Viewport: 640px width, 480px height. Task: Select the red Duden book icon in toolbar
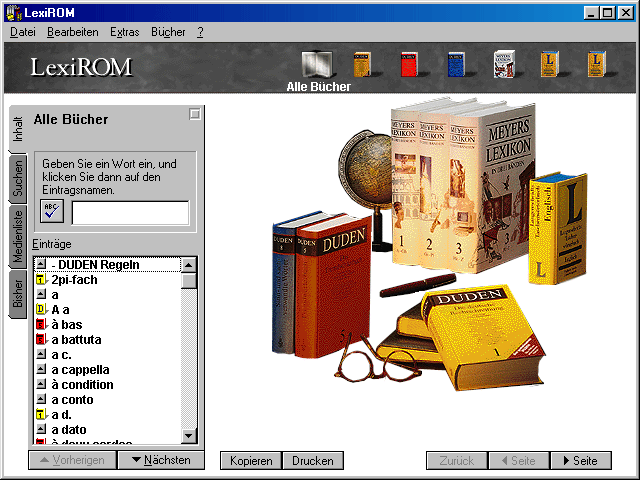click(409, 65)
